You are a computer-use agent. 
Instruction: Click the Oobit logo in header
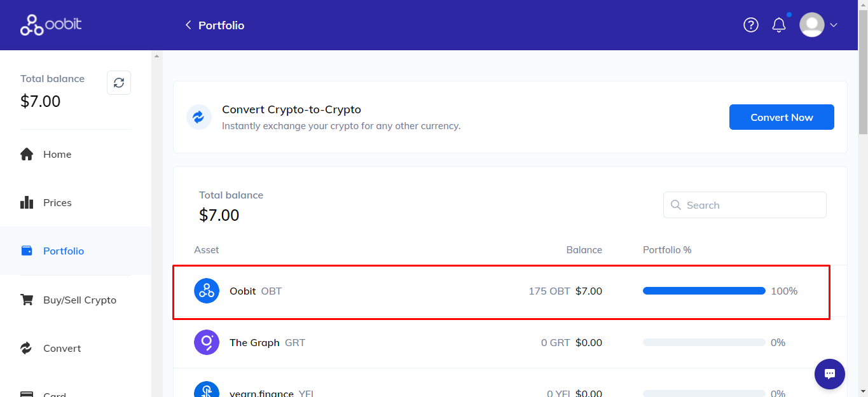click(51, 25)
